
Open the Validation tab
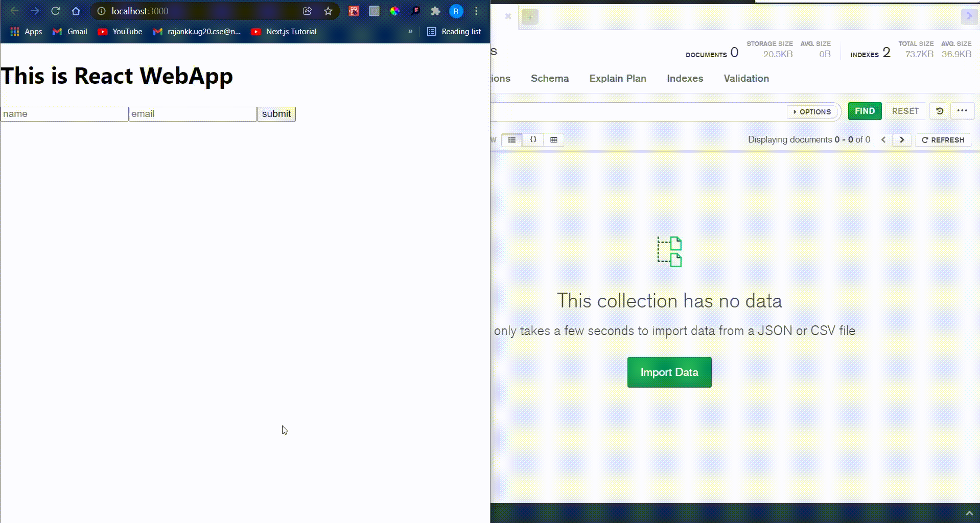point(746,78)
